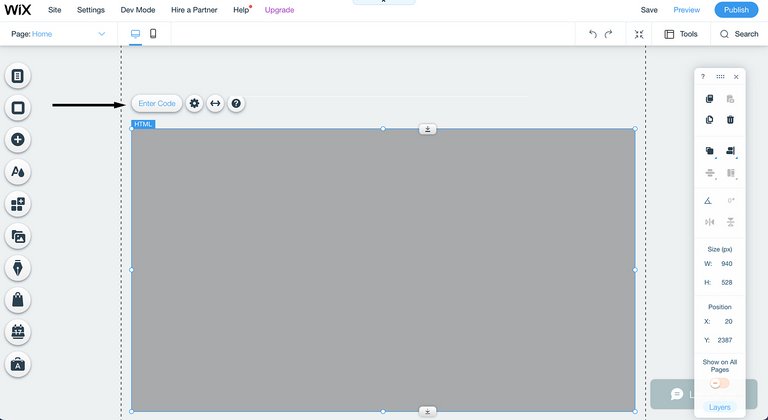
Task: Edit the Y position value 2387
Action: point(725,340)
